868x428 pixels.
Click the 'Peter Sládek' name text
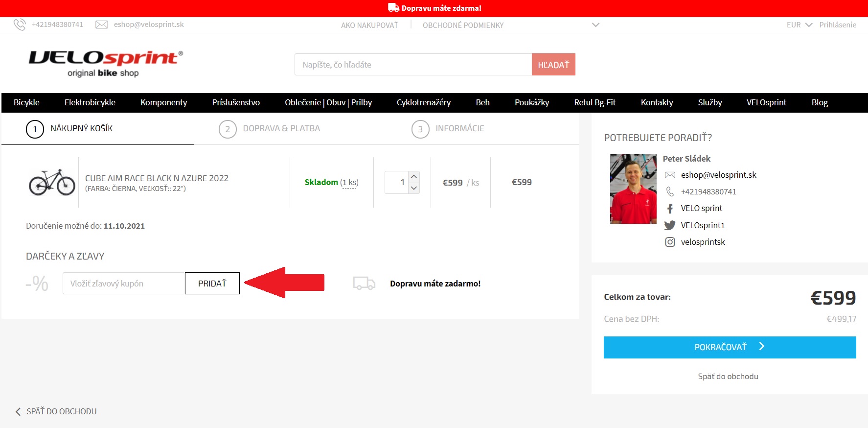[x=686, y=159]
